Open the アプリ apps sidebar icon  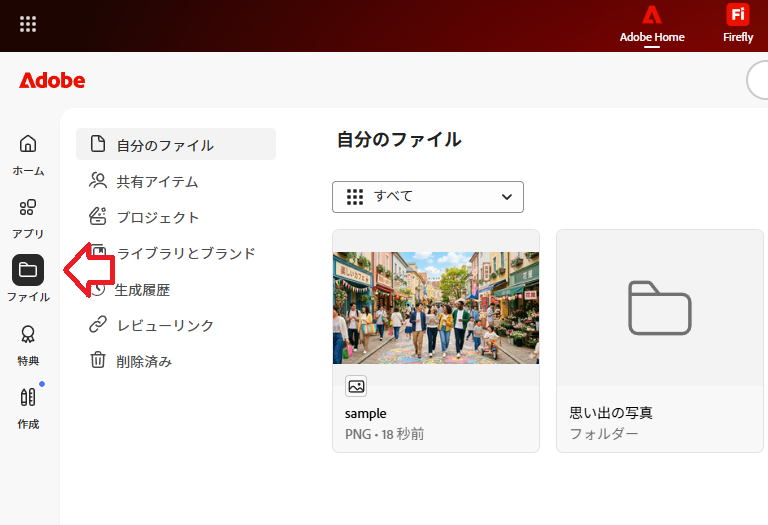[28, 208]
